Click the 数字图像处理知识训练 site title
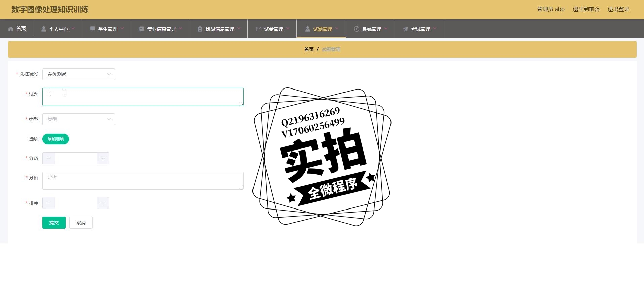Viewport: 644px width, 298px height. (x=50, y=9)
